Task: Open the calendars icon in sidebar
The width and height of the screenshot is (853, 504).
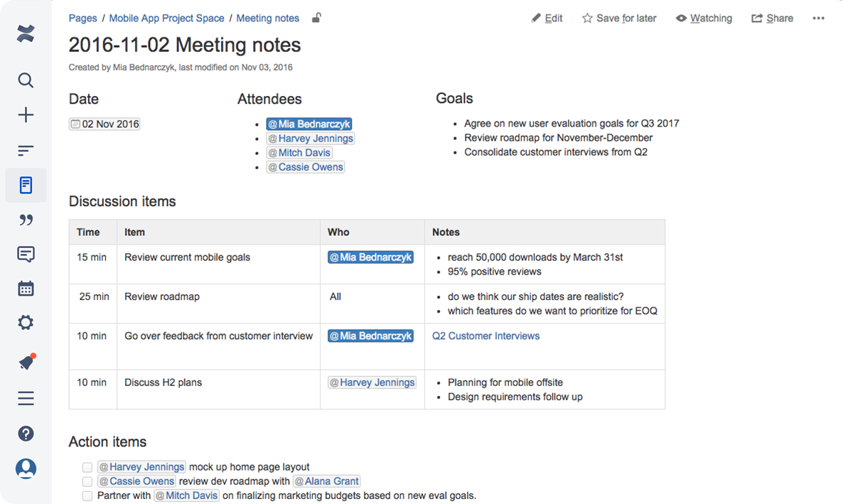Action: [26, 288]
